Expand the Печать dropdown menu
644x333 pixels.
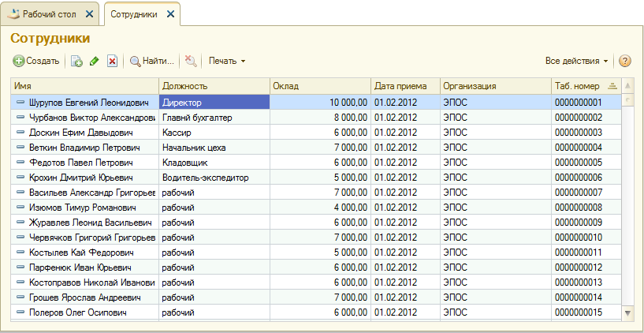point(227,61)
